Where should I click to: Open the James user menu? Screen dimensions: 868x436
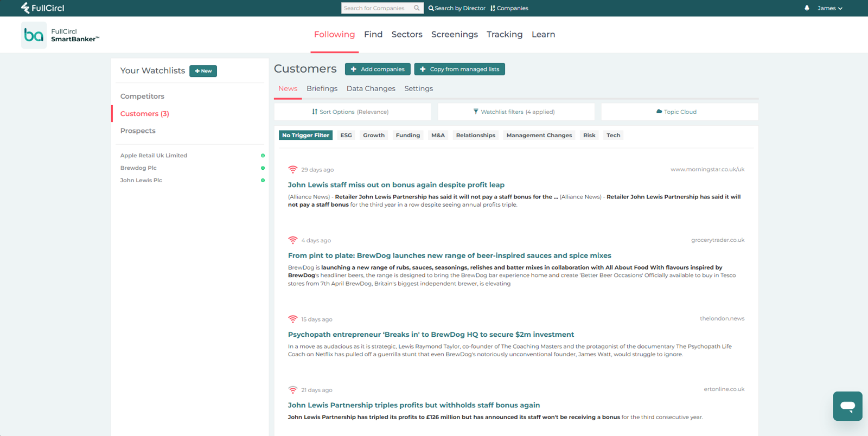tap(830, 8)
